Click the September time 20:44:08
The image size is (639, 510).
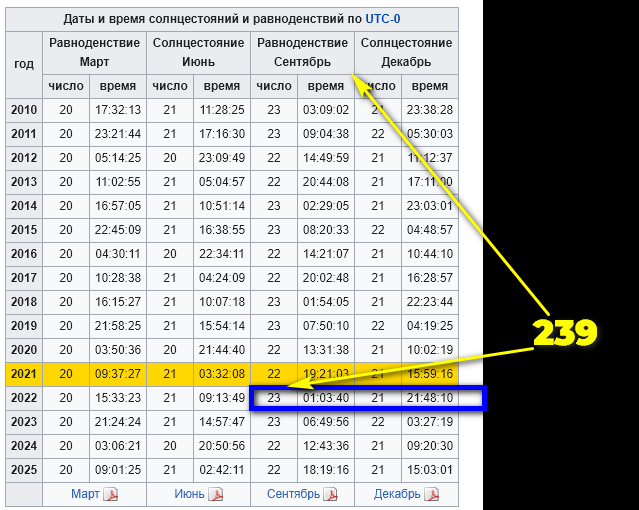tap(326, 182)
